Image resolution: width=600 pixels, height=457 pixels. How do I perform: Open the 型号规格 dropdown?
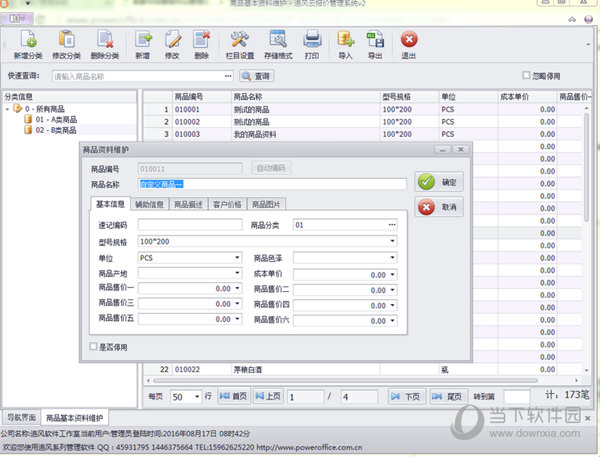coord(392,241)
